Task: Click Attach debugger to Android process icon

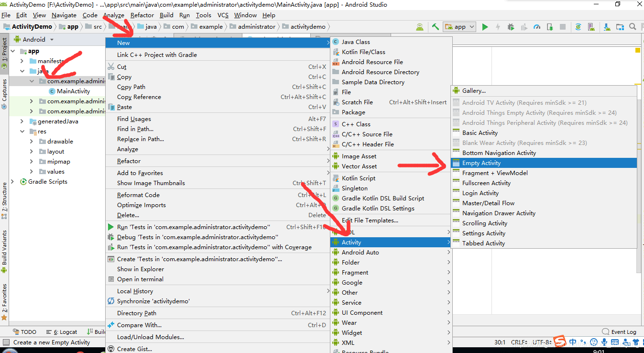Action: [550, 27]
